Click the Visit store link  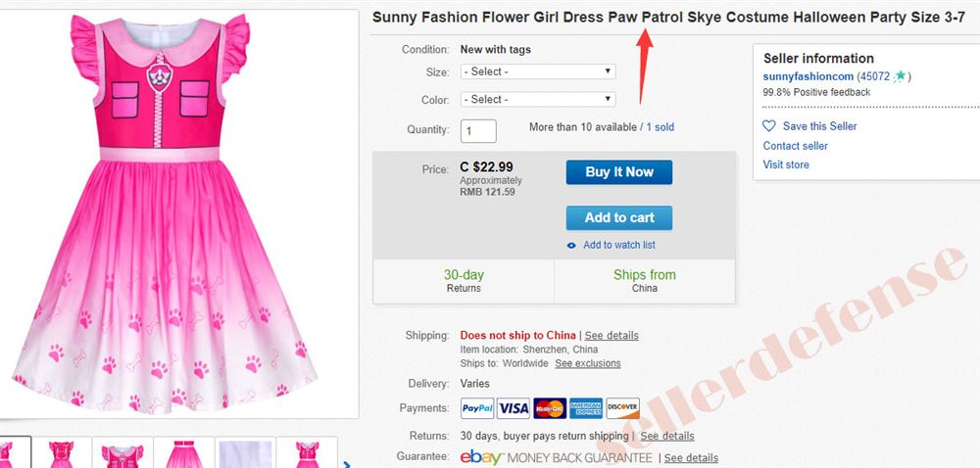pos(786,164)
